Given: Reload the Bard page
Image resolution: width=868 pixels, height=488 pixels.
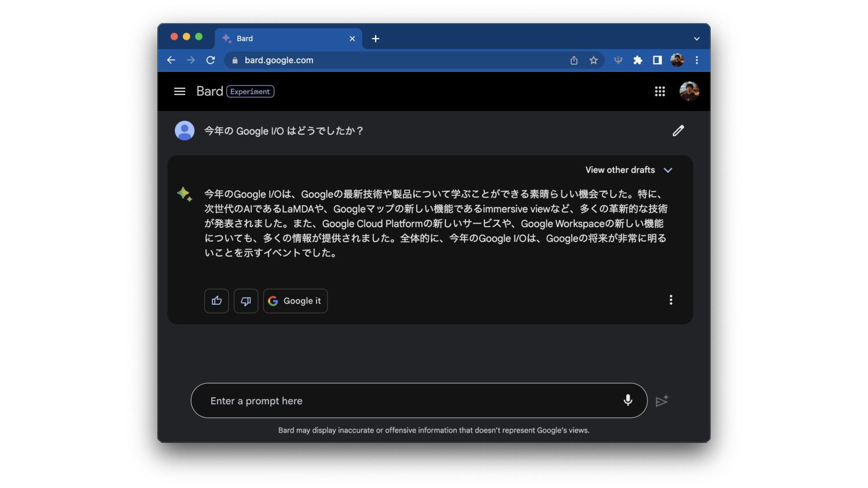Looking at the screenshot, I should tap(211, 60).
